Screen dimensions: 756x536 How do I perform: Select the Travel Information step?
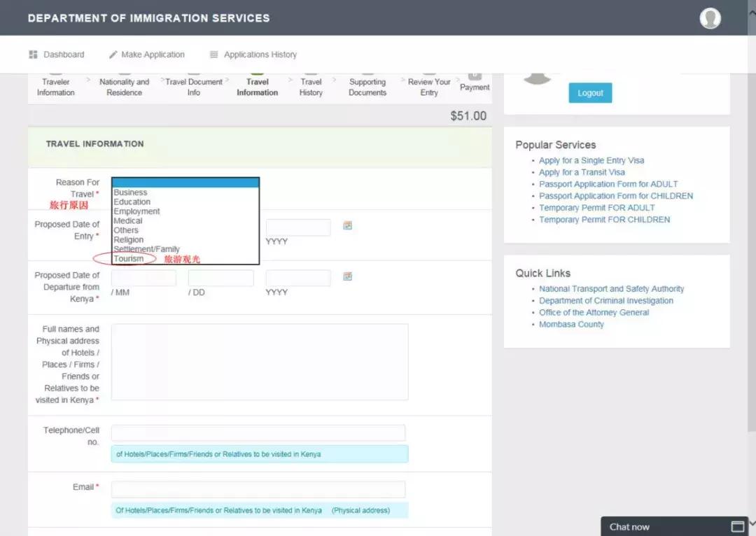click(x=257, y=87)
